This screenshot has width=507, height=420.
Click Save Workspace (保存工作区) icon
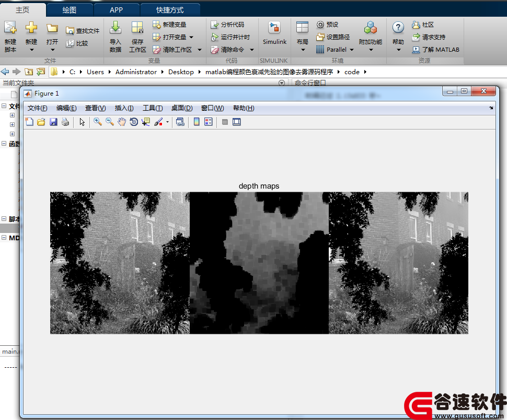coord(137,28)
